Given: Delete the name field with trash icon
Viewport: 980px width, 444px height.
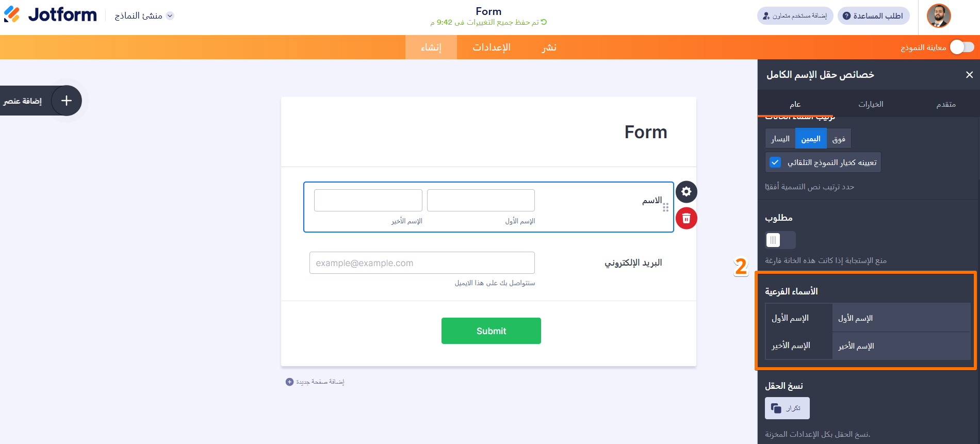Looking at the screenshot, I should [686, 219].
